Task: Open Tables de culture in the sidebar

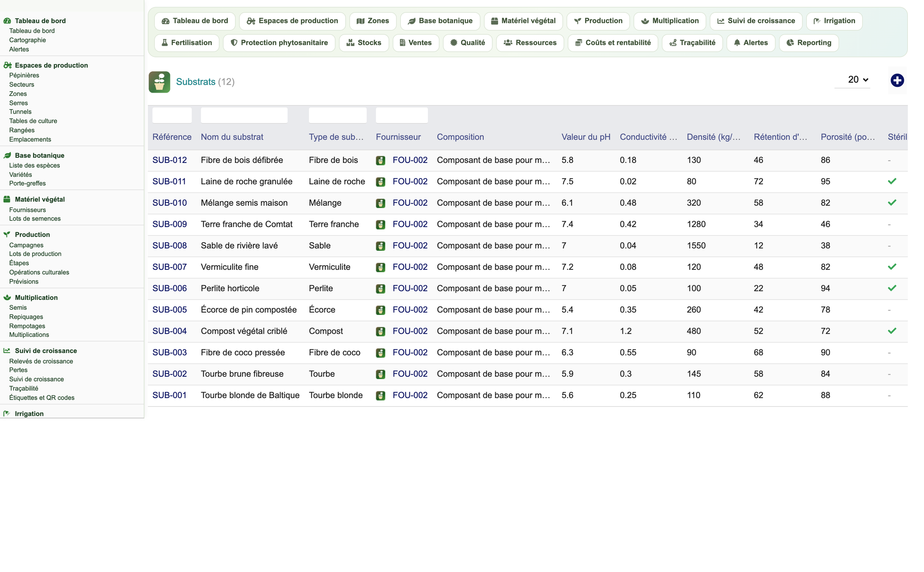Action: tap(33, 121)
